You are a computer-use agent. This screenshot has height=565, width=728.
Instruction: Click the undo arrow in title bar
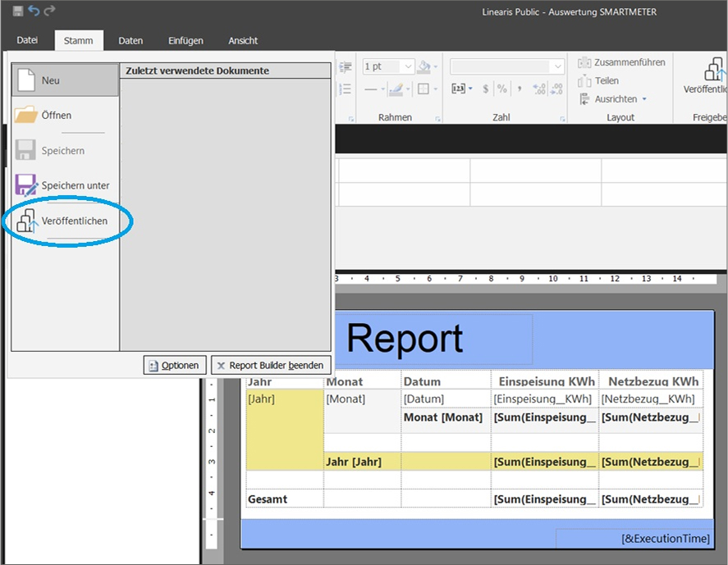[34, 11]
